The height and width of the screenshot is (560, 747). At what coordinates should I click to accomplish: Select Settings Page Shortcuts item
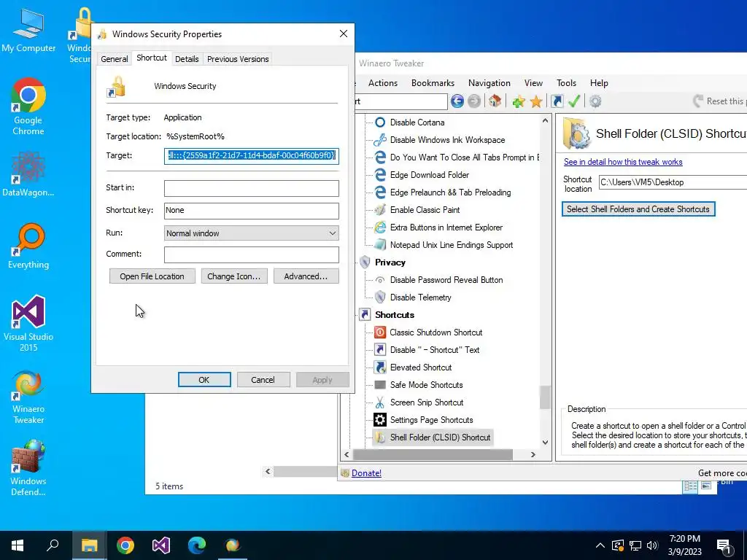tap(424, 420)
